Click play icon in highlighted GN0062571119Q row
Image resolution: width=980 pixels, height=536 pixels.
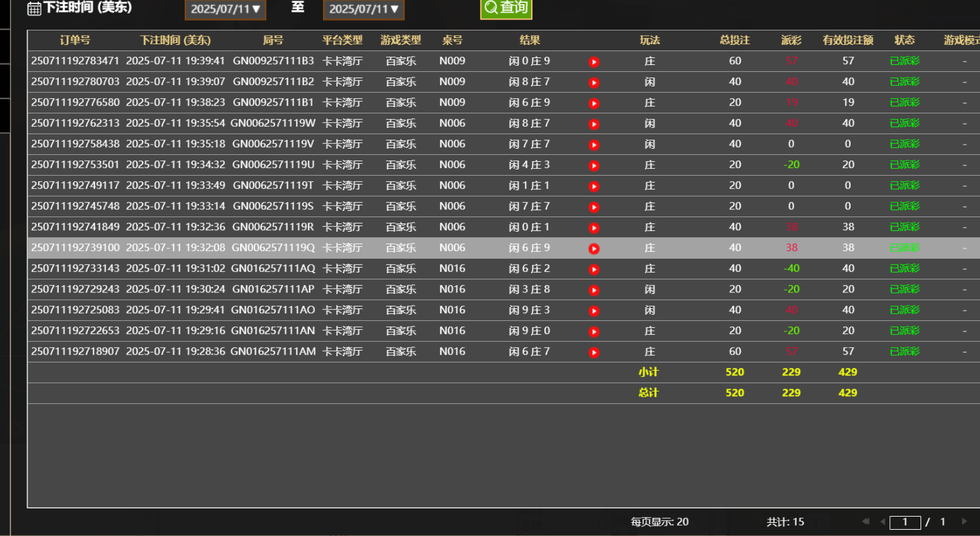click(593, 248)
